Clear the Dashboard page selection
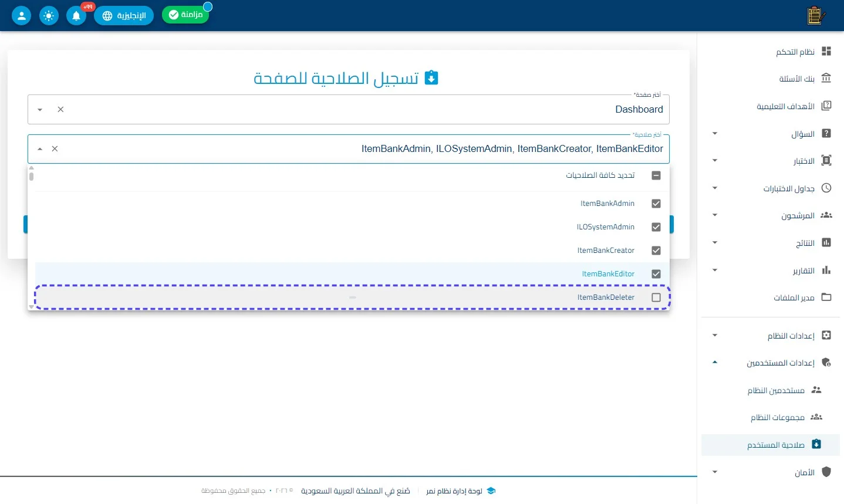 (x=60, y=110)
